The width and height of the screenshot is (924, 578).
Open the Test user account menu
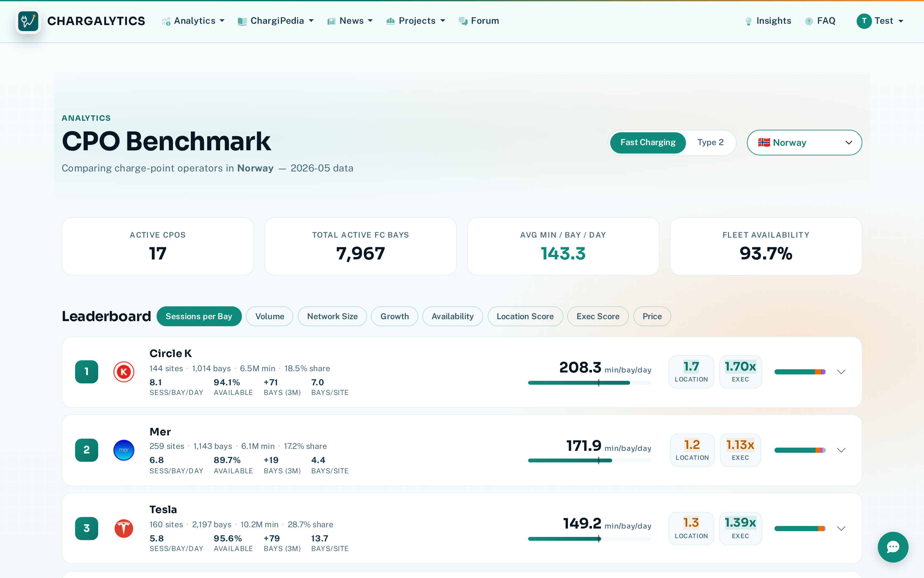click(880, 21)
